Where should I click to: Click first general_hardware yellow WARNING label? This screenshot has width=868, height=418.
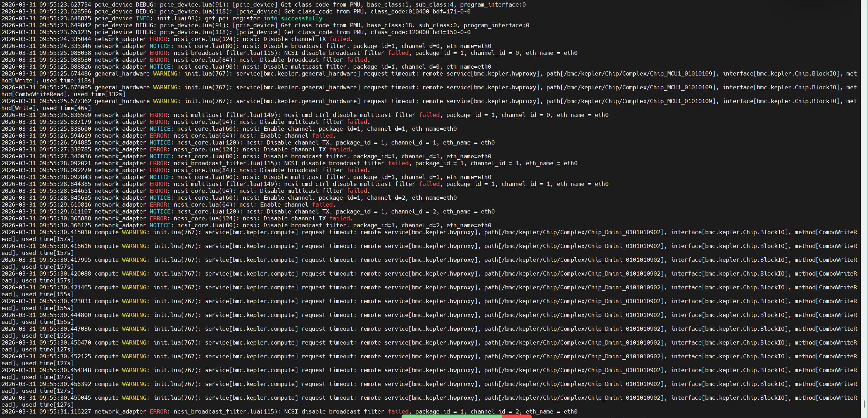click(x=165, y=73)
